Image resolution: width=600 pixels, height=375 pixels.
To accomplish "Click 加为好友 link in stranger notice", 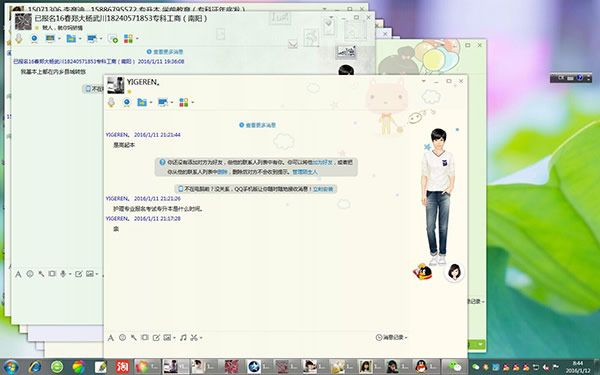I will tap(322, 162).
